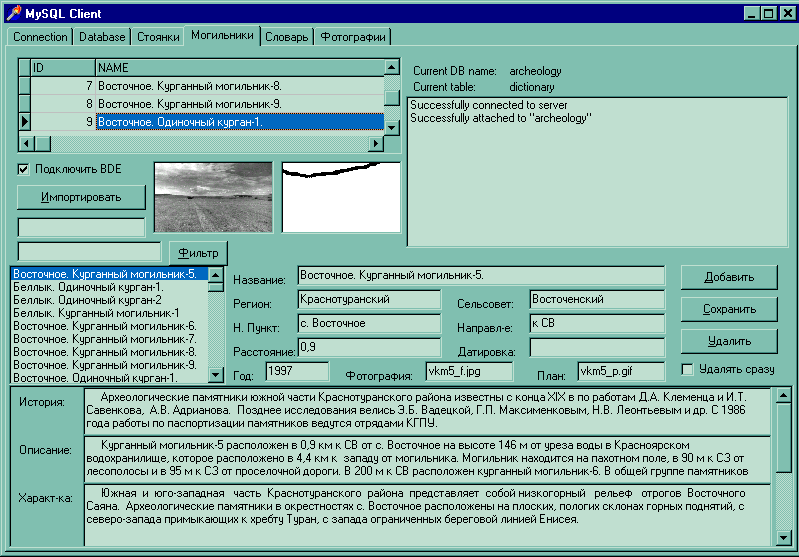Click the Направл-е field 'к СВ'

pos(597,324)
